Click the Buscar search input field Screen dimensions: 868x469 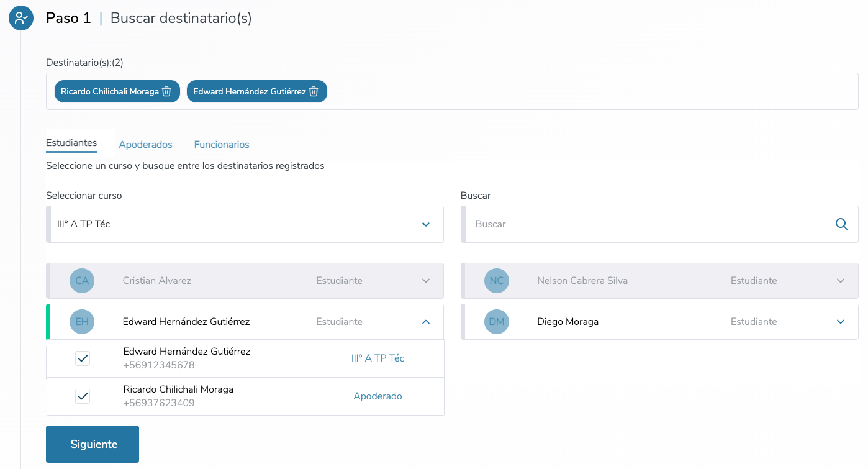[x=646, y=224]
